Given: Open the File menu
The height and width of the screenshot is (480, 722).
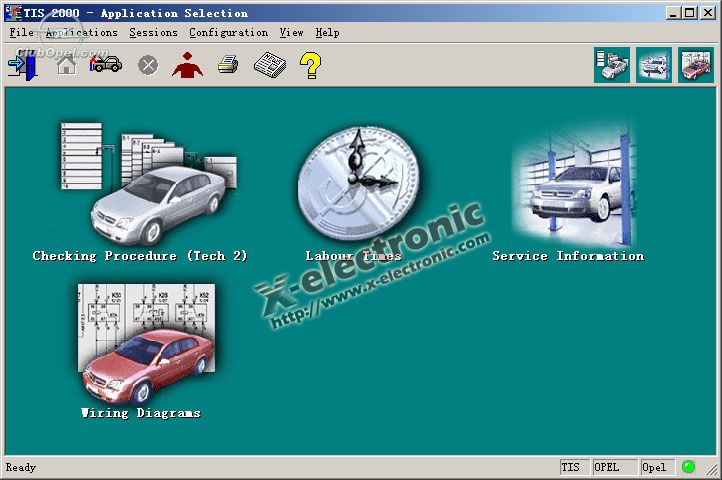Looking at the screenshot, I should 21,33.
